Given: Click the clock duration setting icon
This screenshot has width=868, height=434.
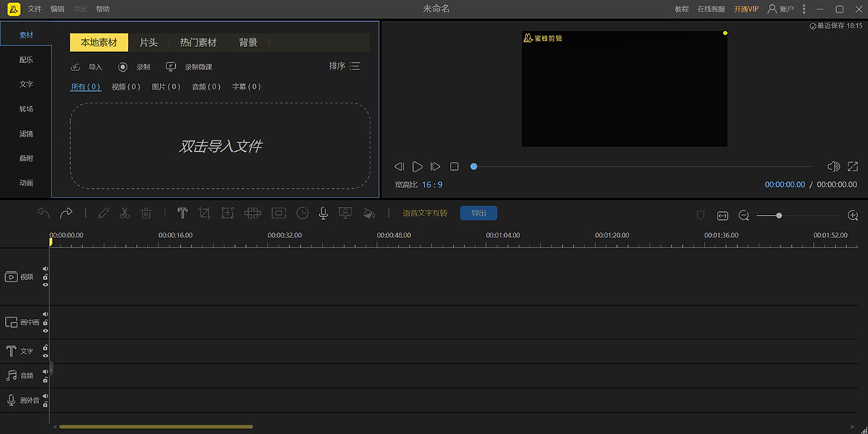Looking at the screenshot, I should coord(302,213).
